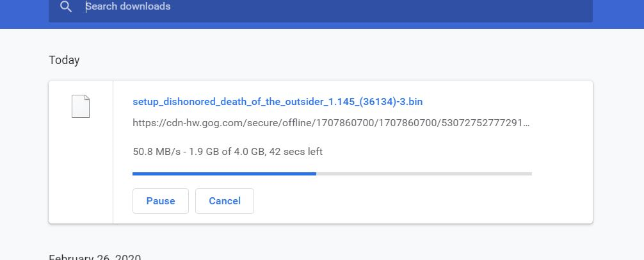Select the Today section heading
Viewport: 644px width, 260px height.
coord(64,60)
